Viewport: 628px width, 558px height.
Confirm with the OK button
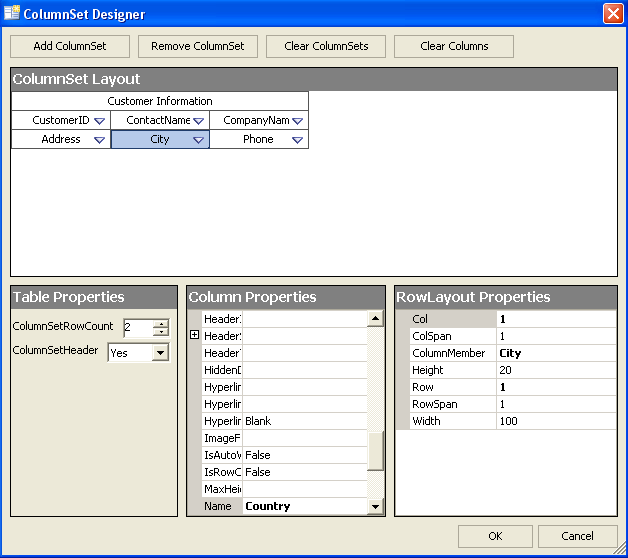(x=495, y=536)
